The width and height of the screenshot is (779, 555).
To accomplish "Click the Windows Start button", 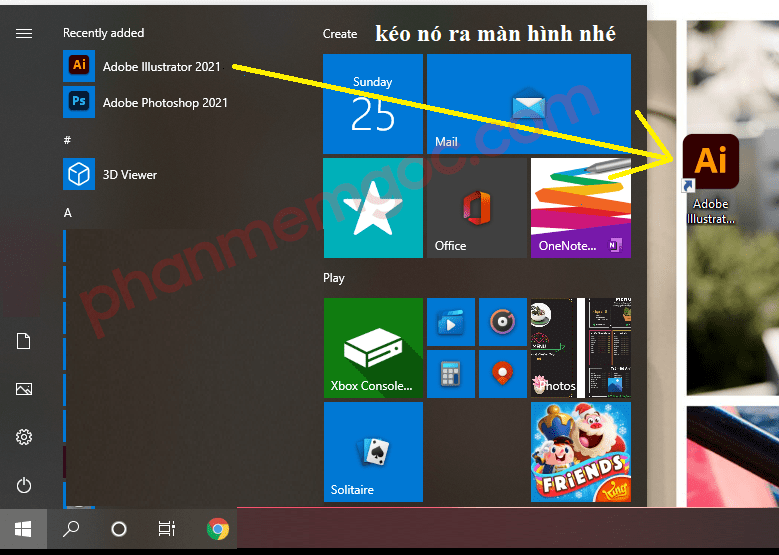I will [x=23, y=529].
